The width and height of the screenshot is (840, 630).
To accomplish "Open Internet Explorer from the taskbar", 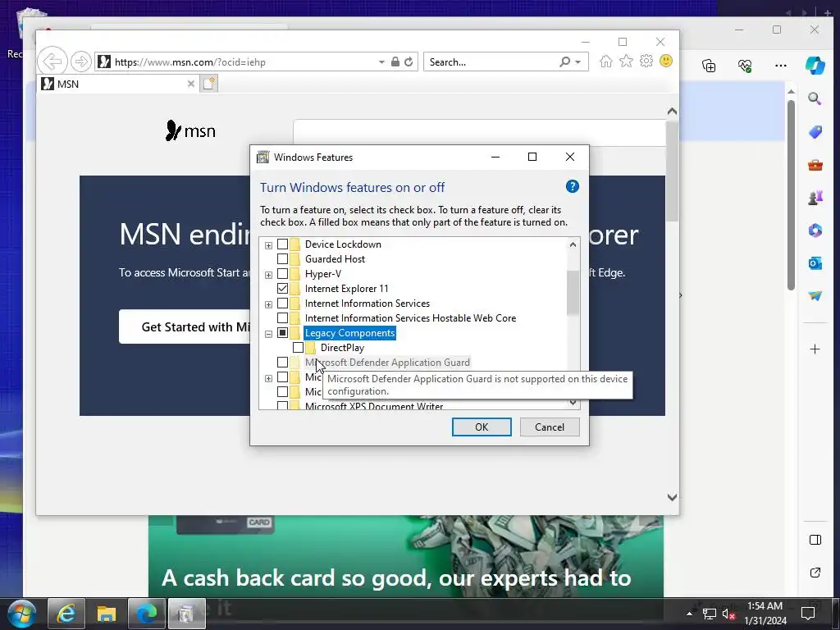I will point(66,614).
